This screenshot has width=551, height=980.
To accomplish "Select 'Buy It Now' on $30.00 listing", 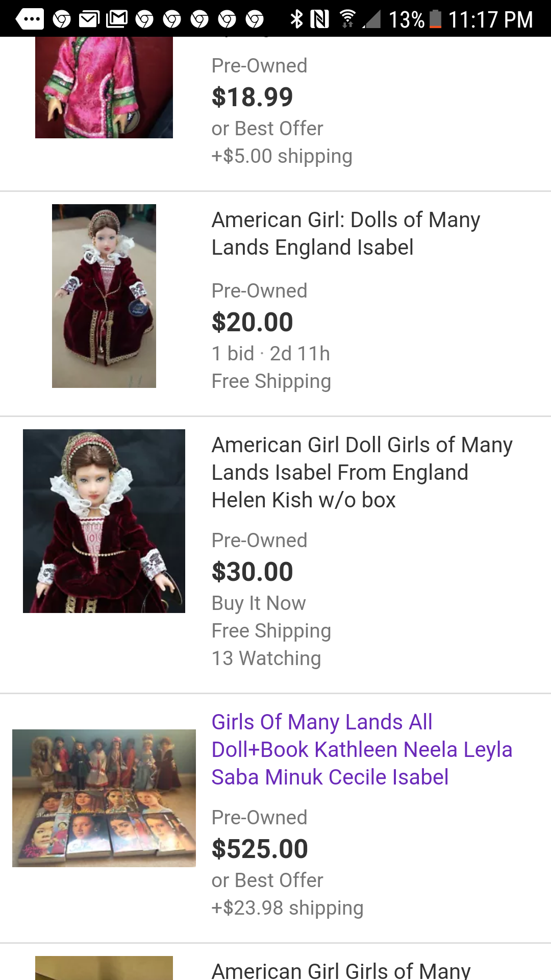I will (259, 603).
